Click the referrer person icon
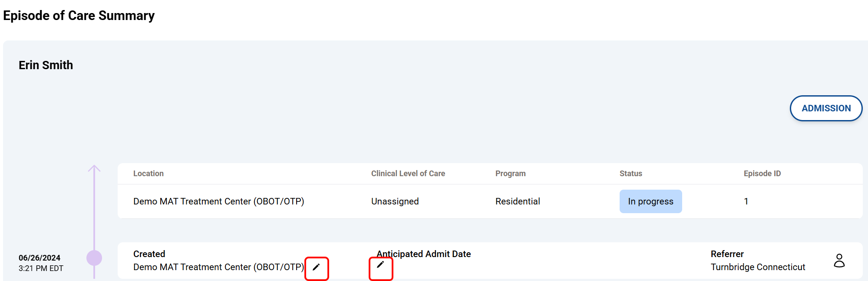The width and height of the screenshot is (868, 281). pyautogui.click(x=839, y=261)
